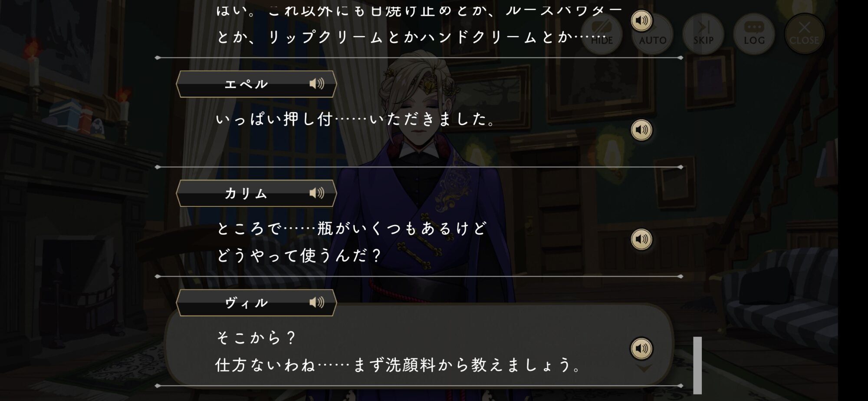Open the LOG button

click(754, 34)
